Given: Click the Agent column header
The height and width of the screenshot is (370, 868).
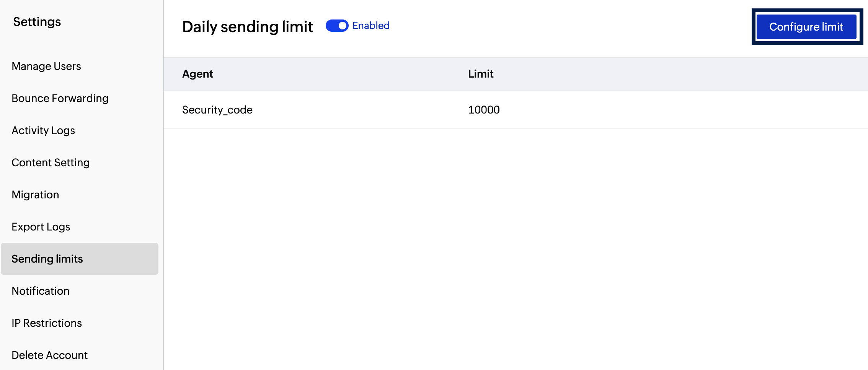Looking at the screenshot, I should click(197, 74).
